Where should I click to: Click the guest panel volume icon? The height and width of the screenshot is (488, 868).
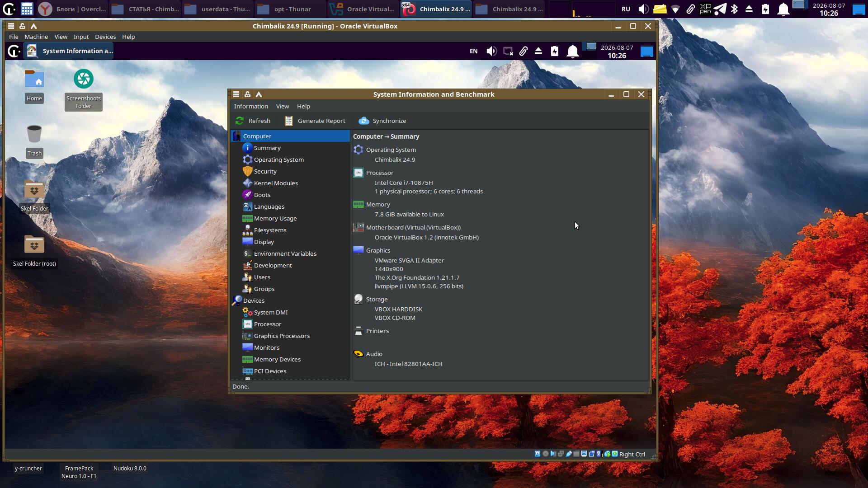(491, 51)
